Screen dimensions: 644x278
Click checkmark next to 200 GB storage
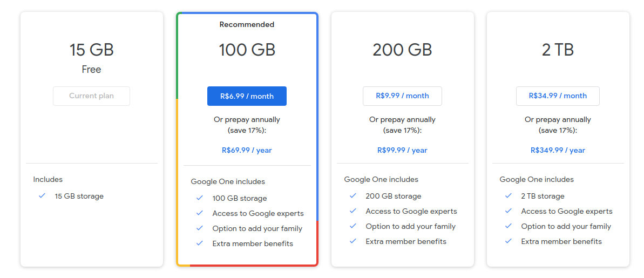[353, 196]
